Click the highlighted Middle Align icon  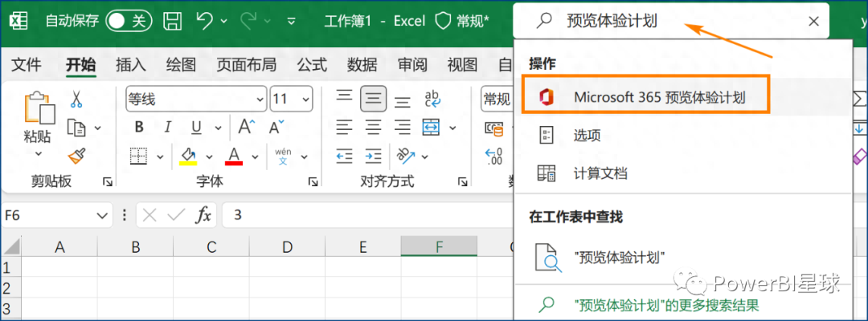click(x=374, y=99)
